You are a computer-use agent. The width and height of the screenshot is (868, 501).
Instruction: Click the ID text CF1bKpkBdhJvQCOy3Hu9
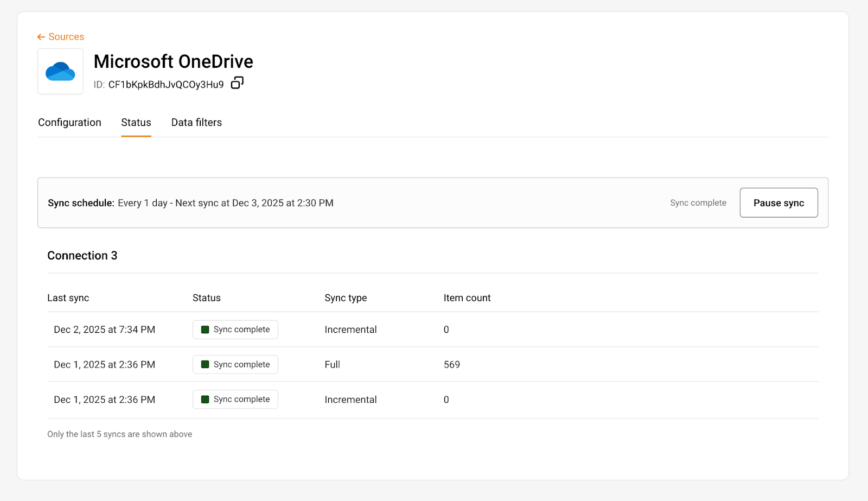click(165, 85)
